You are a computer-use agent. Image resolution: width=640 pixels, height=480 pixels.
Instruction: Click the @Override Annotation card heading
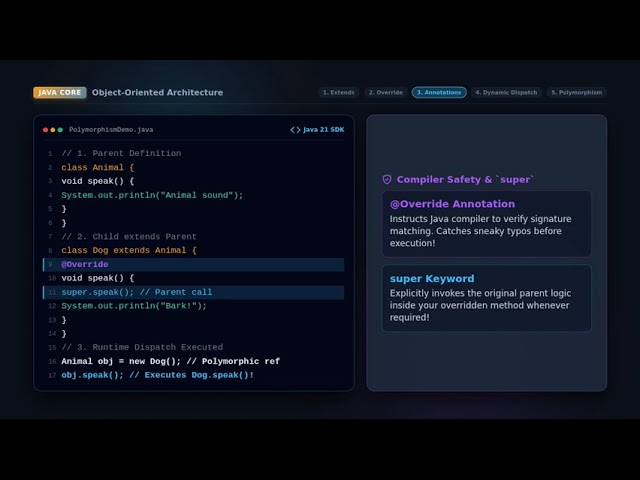[452, 204]
